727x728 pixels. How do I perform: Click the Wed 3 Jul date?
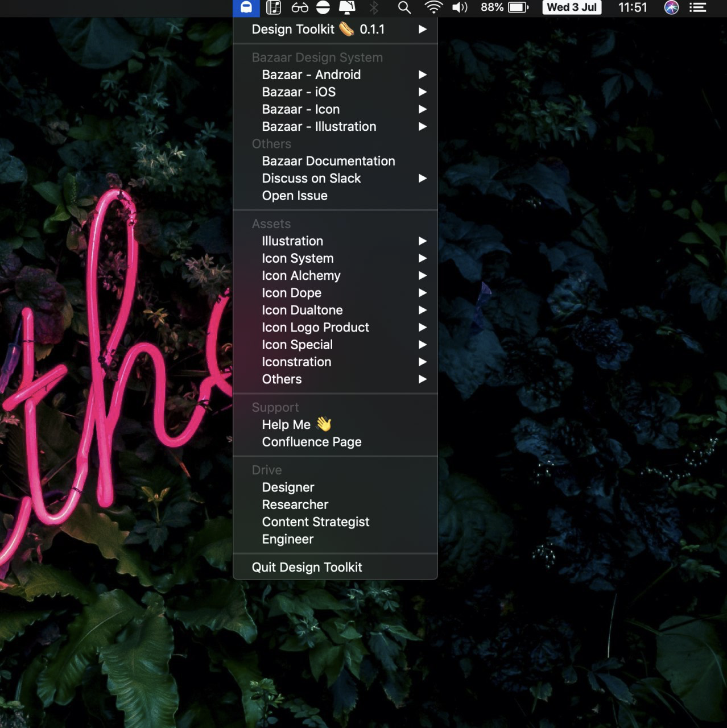[572, 7]
